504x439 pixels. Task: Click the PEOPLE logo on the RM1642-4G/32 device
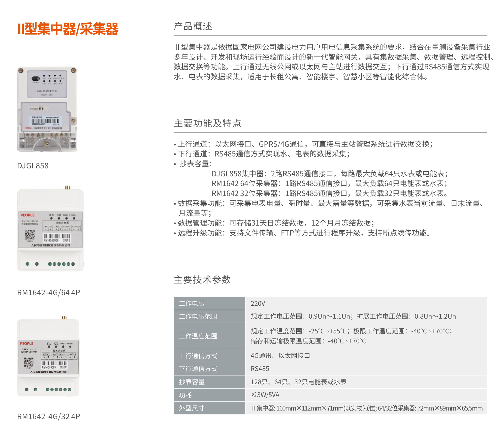[27, 343]
